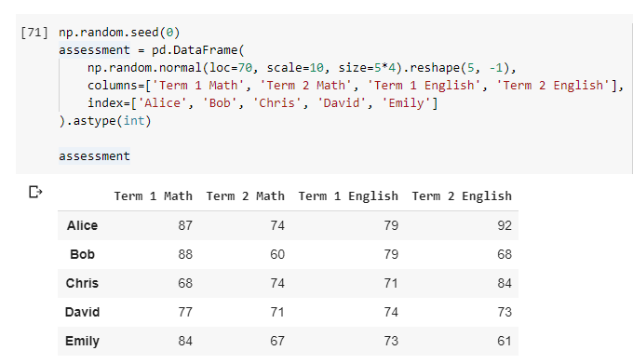Image resolution: width=633 pixels, height=364 pixels.
Task: Click the Term 1 English column header
Action: click(348, 196)
